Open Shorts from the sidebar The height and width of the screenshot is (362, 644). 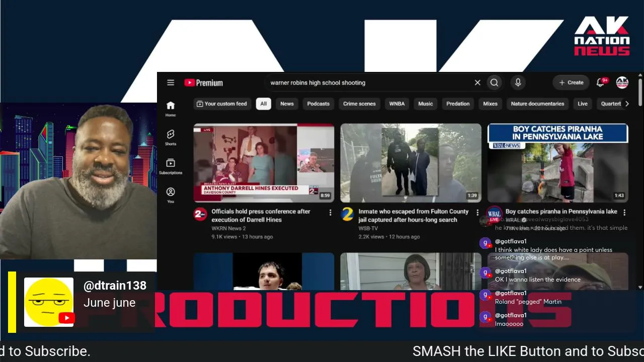(x=171, y=137)
